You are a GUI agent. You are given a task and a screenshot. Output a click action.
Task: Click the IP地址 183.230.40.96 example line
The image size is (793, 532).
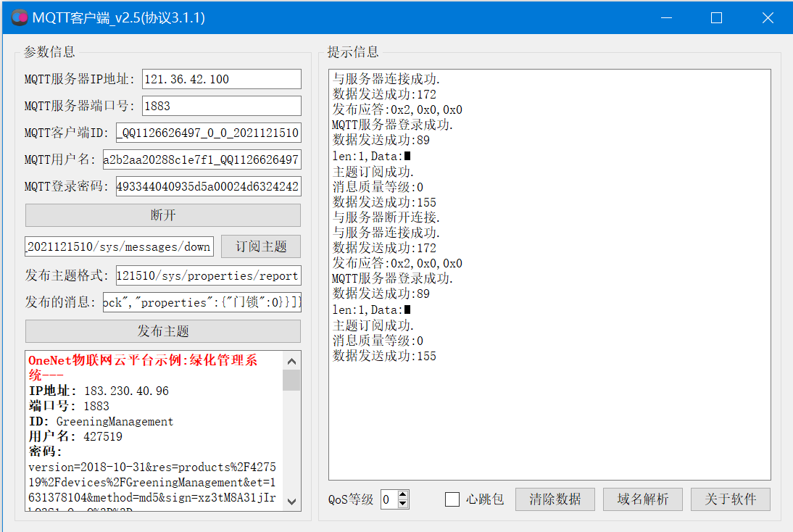pos(99,391)
